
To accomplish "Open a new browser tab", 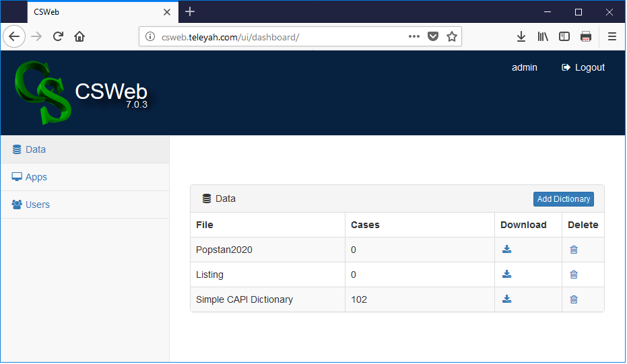I will (190, 12).
